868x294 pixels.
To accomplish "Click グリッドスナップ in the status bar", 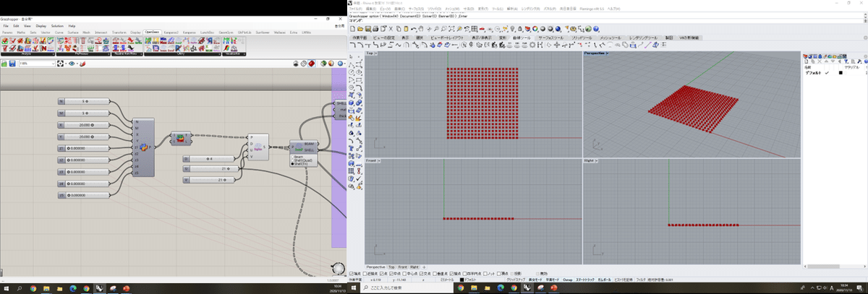I will point(516,279).
